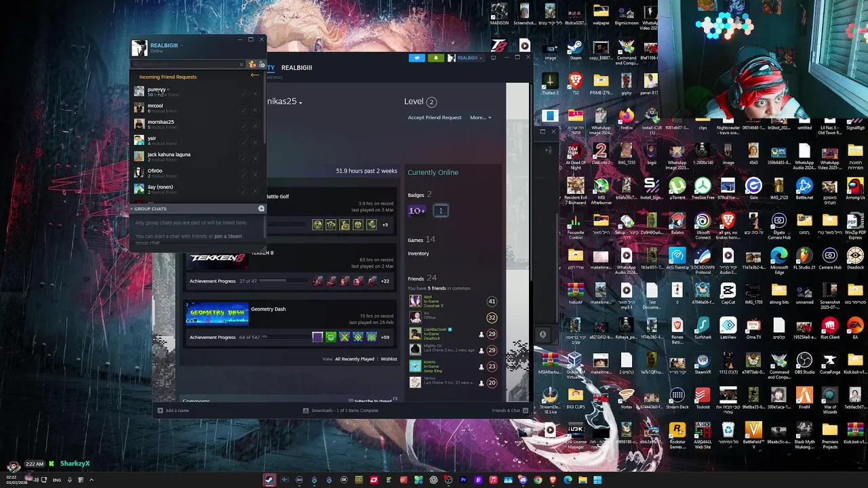This screenshot has height=488, width=868.
Task: Open OBS Studio desktop shortcut
Action: coord(804,363)
